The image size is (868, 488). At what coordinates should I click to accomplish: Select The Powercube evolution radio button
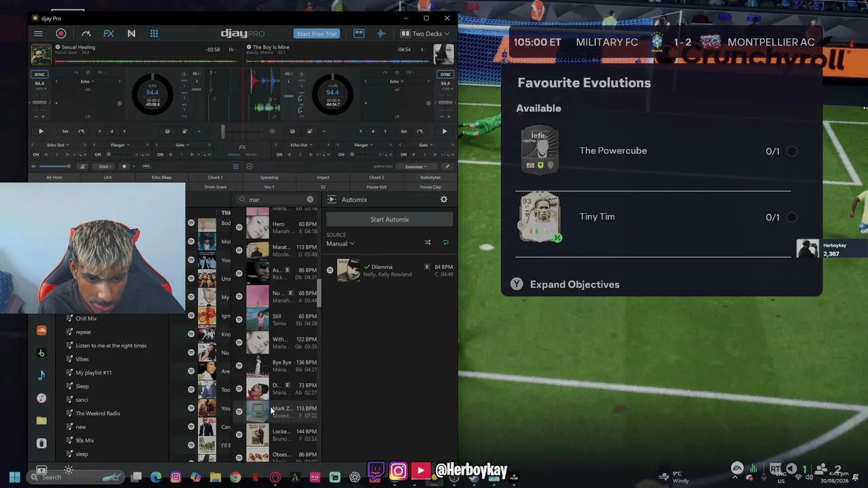pyautogui.click(x=791, y=151)
